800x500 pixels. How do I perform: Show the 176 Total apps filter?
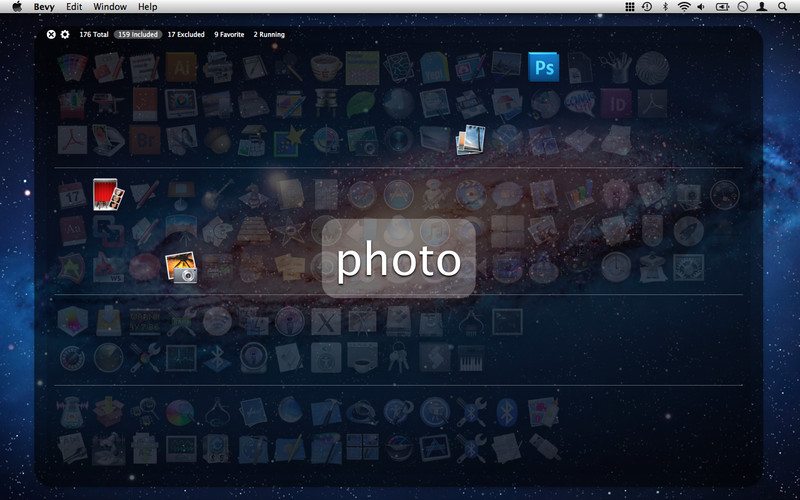click(x=94, y=35)
